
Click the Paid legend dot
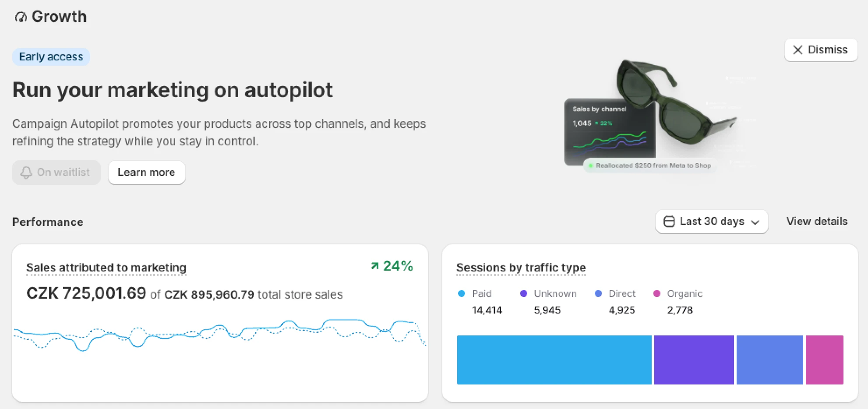click(x=461, y=293)
